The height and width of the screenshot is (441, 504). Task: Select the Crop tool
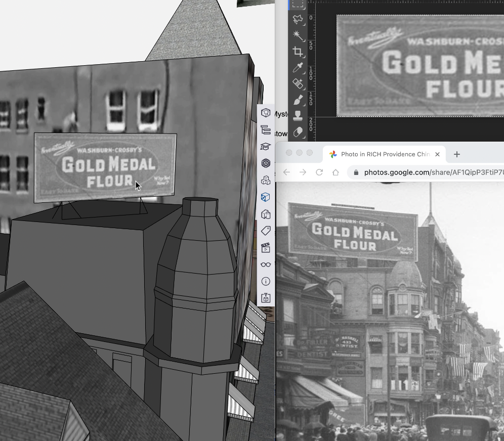click(298, 52)
